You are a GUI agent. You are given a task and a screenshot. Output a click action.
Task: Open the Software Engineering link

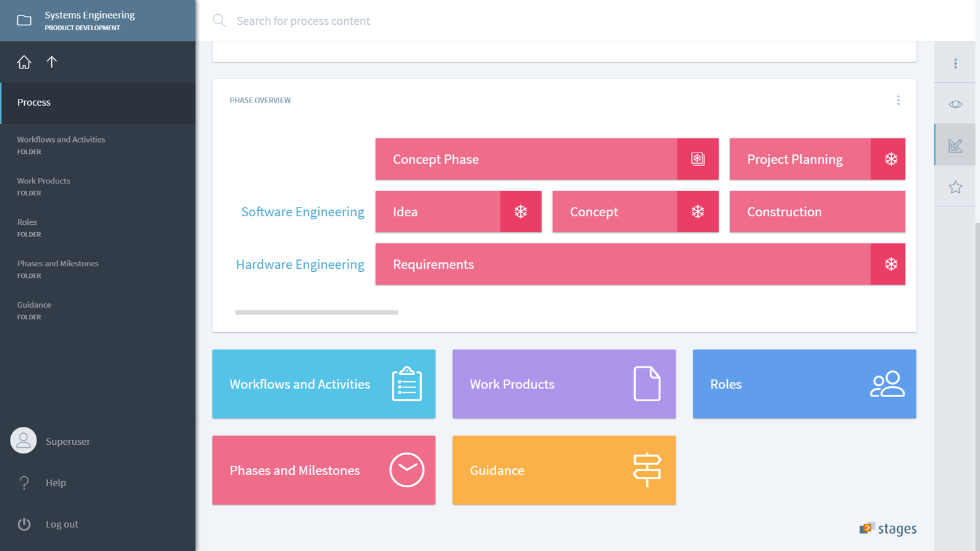[302, 212]
